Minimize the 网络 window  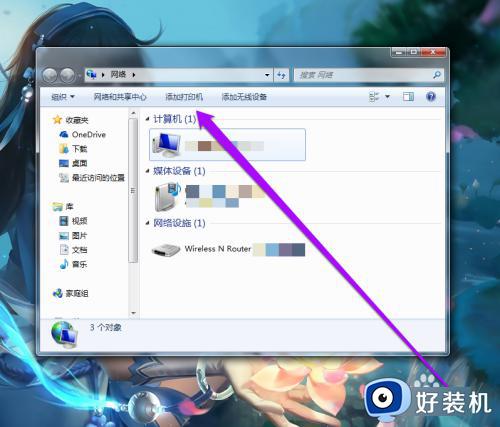pyautogui.click(x=399, y=52)
